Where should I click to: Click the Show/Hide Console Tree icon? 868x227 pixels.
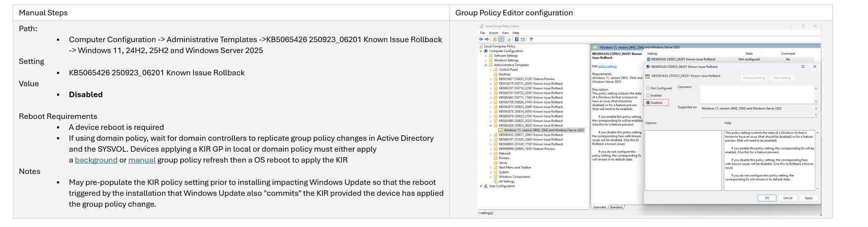click(x=501, y=39)
